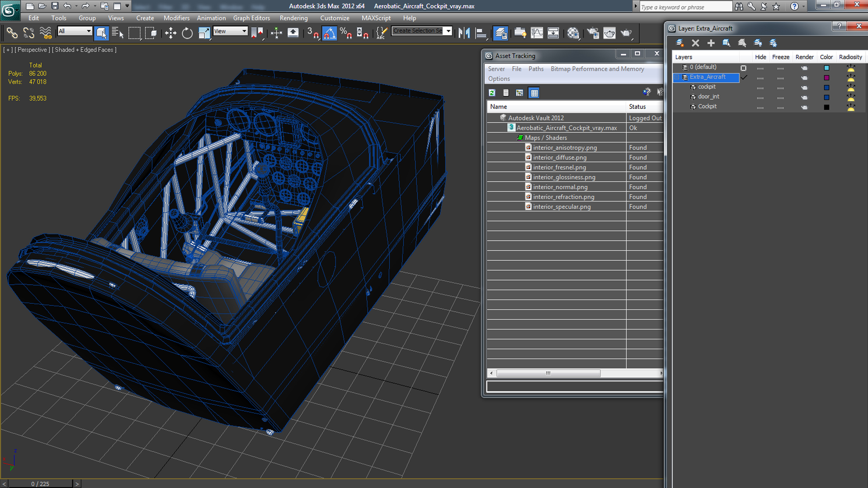Switch Asset Tracking to table view
868x488 pixels.
click(x=534, y=93)
